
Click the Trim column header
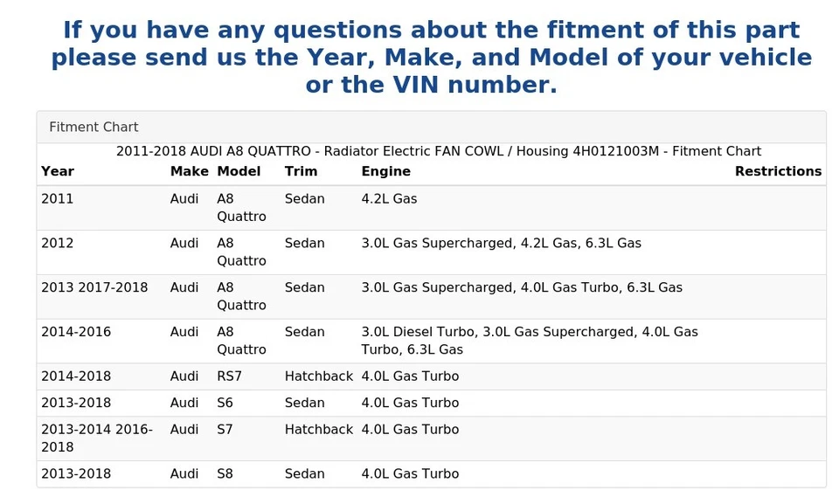[301, 171]
